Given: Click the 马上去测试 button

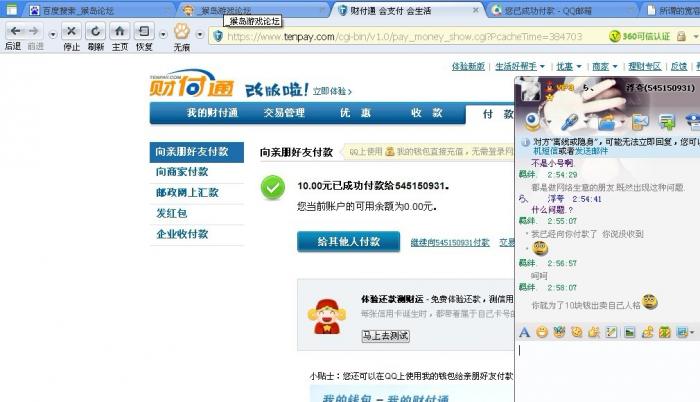Looking at the screenshot, I should [385, 336].
